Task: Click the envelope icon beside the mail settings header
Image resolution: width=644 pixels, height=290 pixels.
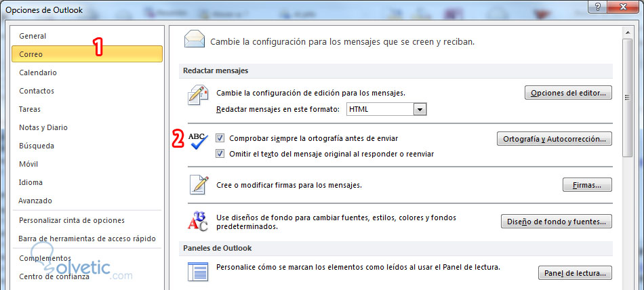Action: pos(195,40)
